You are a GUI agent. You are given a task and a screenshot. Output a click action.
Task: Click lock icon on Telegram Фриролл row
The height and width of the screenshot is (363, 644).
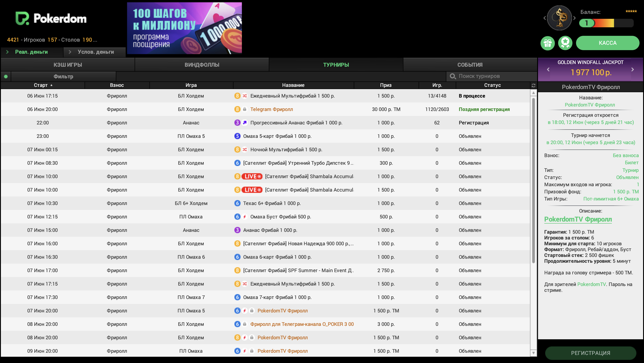[x=245, y=109]
